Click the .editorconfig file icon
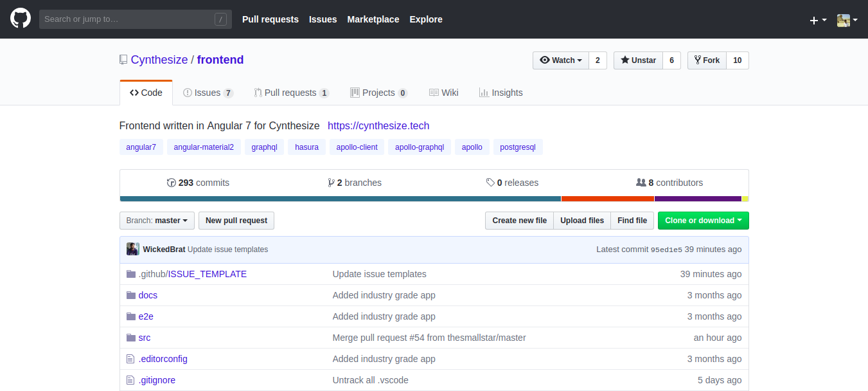The height and width of the screenshot is (391, 868). click(131, 359)
